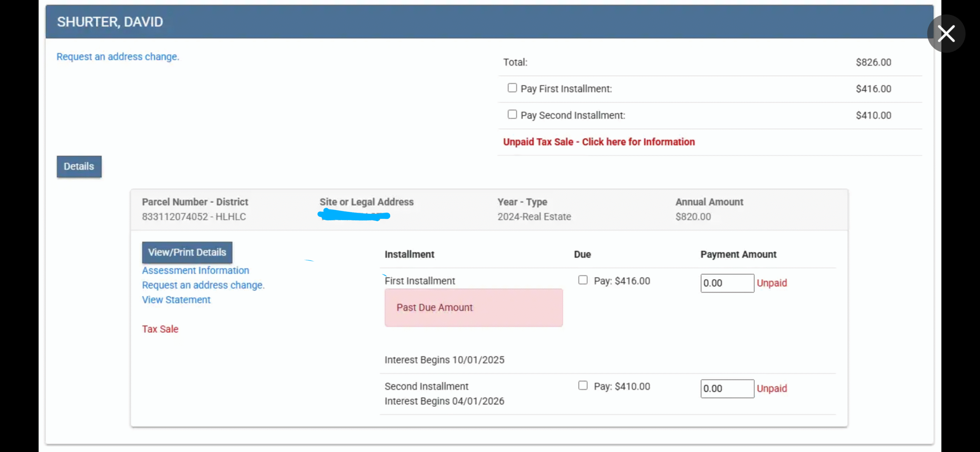Click the Past Due Amount alert box
Screen dimensions: 980x452
coord(473,307)
